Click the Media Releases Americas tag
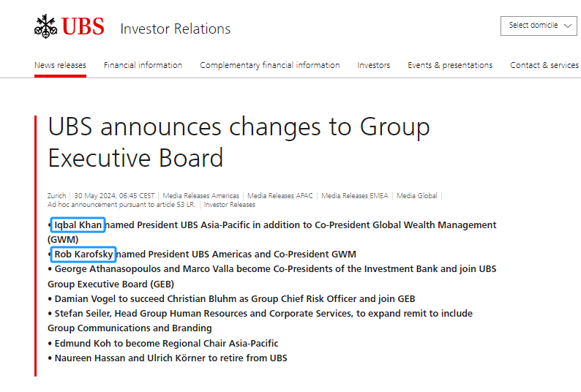The height and width of the screenshot is (392, 581). click(x=200, y=195)
